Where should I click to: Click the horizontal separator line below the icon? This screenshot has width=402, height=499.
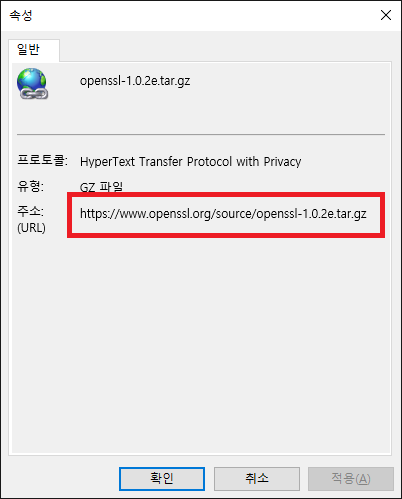coord(201,134)
